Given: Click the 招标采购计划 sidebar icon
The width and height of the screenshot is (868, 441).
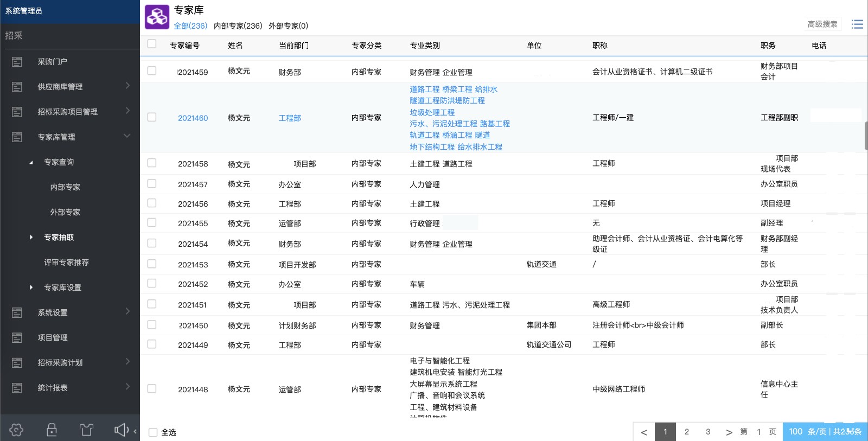Looking at the screenshot, I should (17, 362).
